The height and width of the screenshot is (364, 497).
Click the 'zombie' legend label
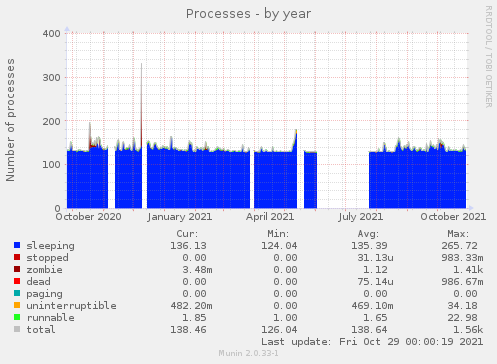[x=45, y=270]
